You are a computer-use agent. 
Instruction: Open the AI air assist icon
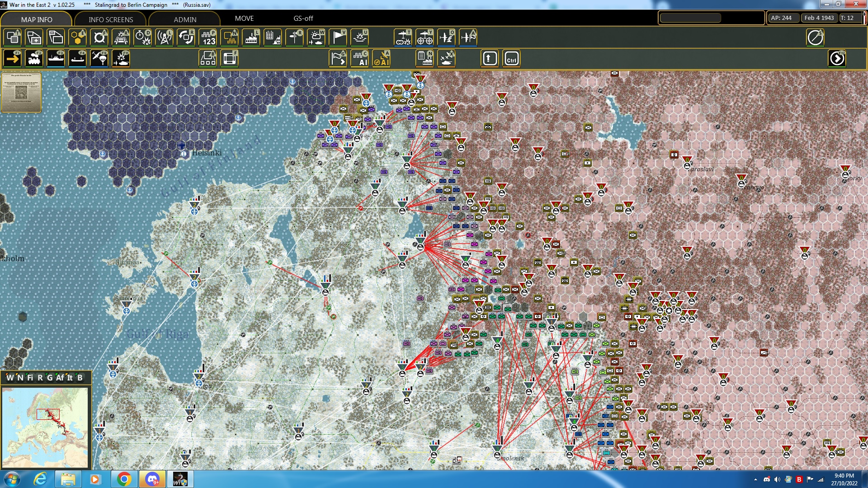coord(381,59)
